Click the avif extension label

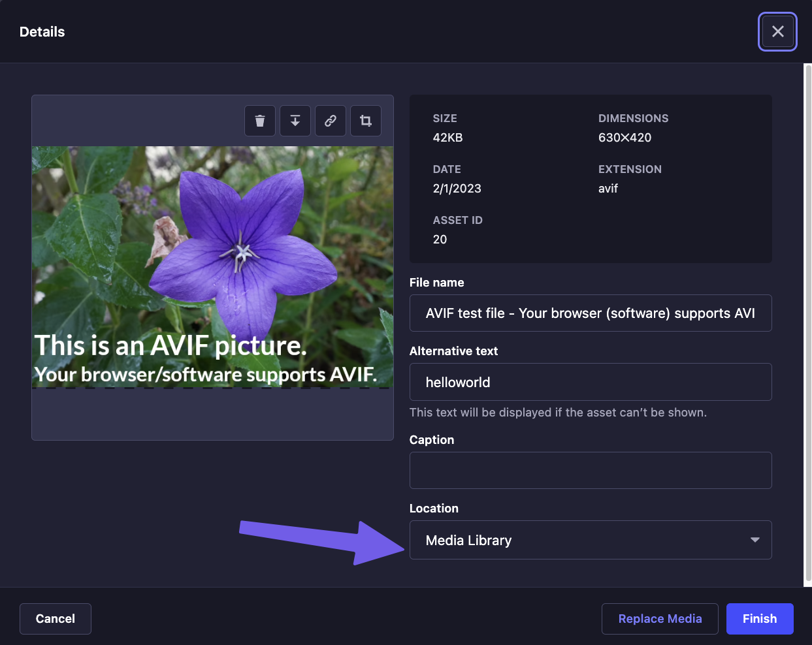point(608,188)
